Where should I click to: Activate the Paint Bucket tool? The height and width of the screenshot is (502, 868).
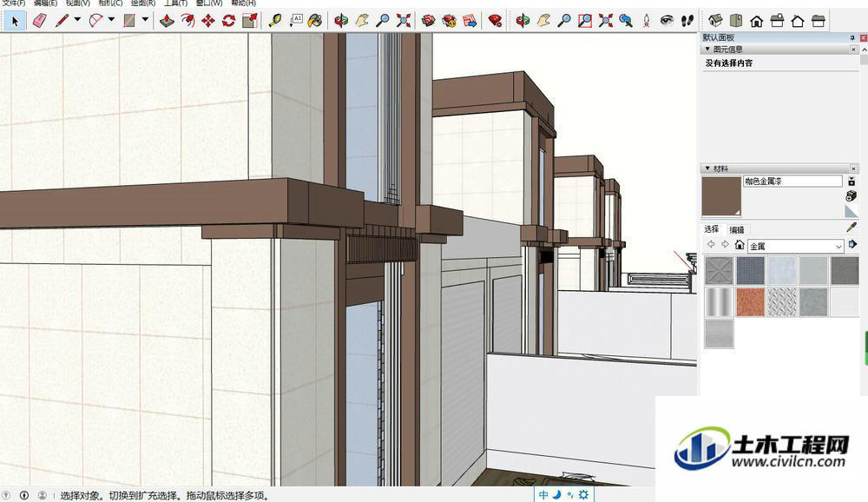(x=315, y=21)
